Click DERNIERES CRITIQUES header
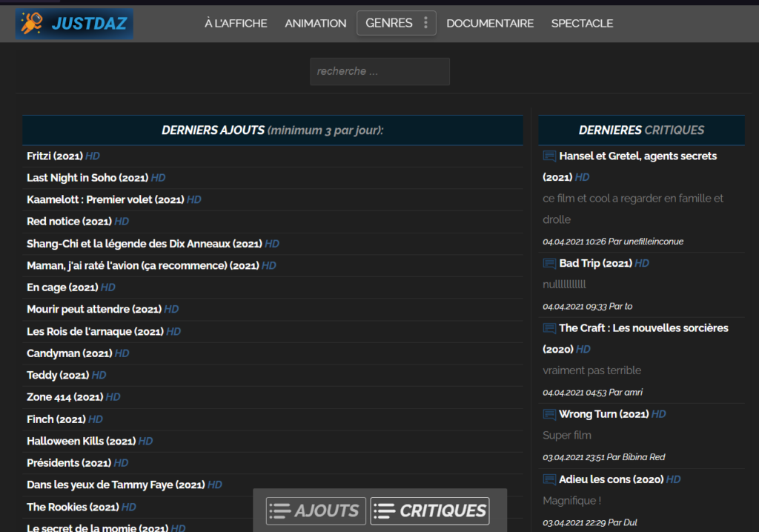 tap(641, 130)
